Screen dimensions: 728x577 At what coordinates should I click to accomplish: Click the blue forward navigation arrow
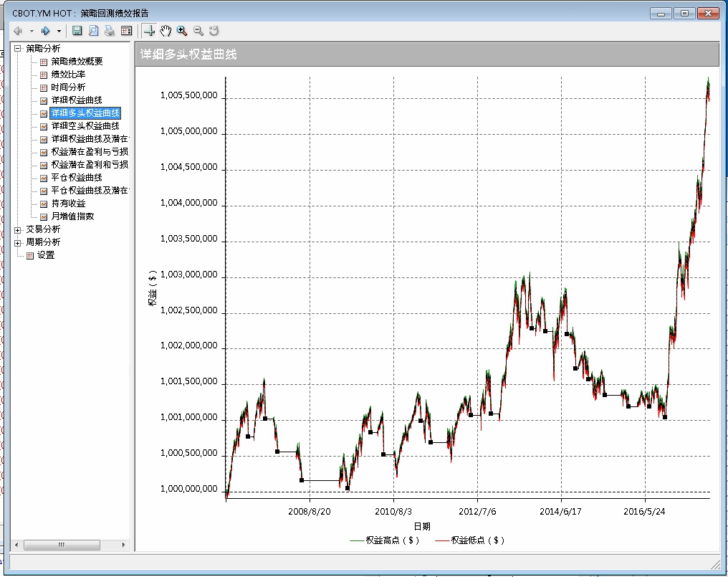point(45,31)
